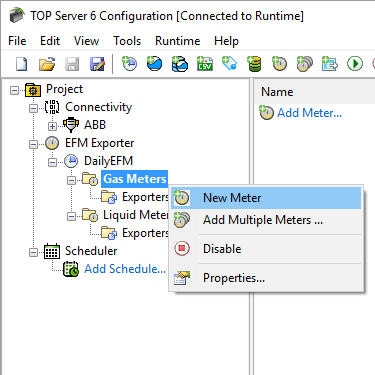The height and width of the screenshot is (375, 375).
Task: Click the add single meter toolbar icon
Action: point(279,64)
